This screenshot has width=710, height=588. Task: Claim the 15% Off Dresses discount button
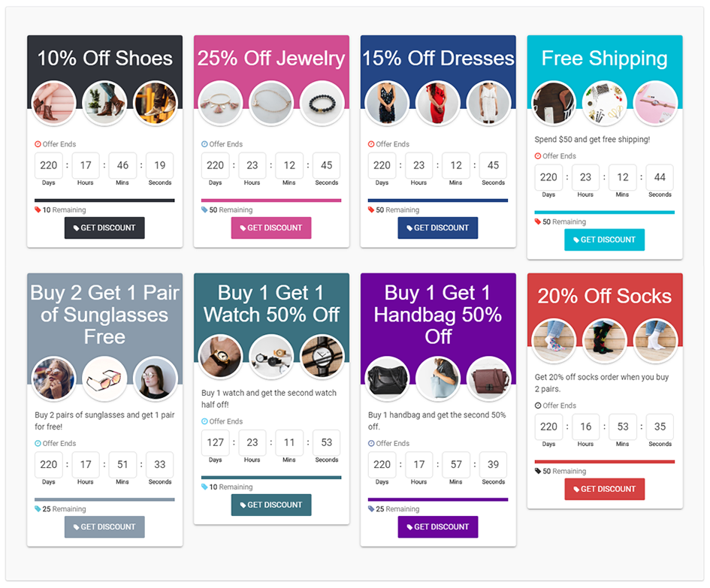tap(437, 228)
